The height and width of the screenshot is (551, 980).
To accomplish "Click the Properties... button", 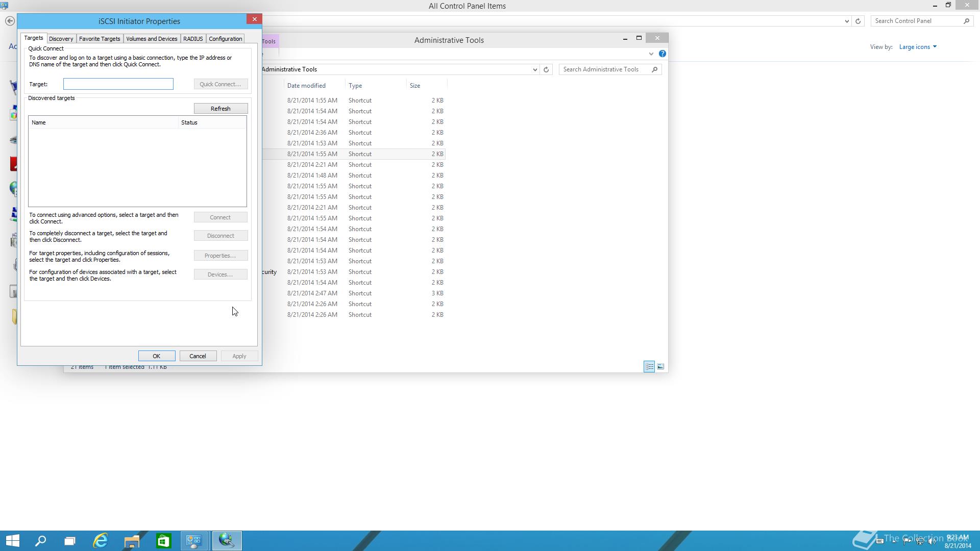I will 220,256.
